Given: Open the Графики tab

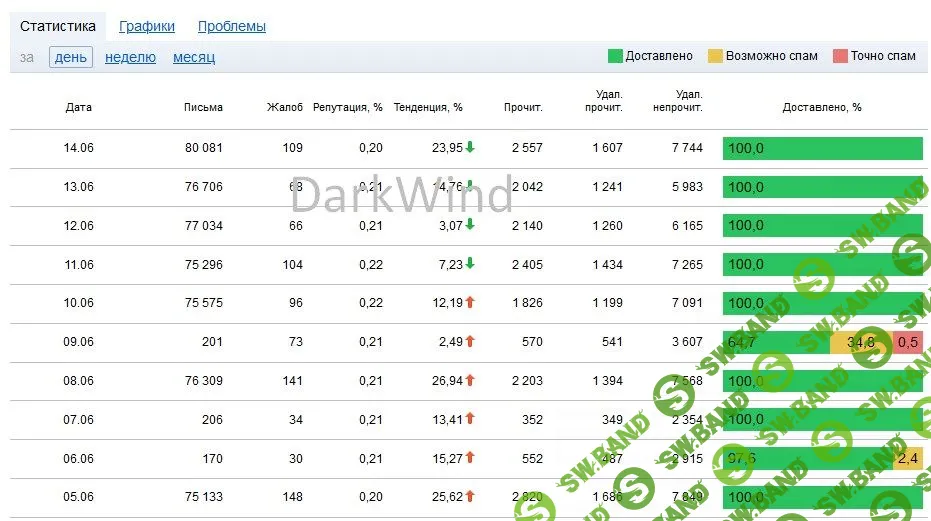Looking at the screenshot, I should 147,27.
